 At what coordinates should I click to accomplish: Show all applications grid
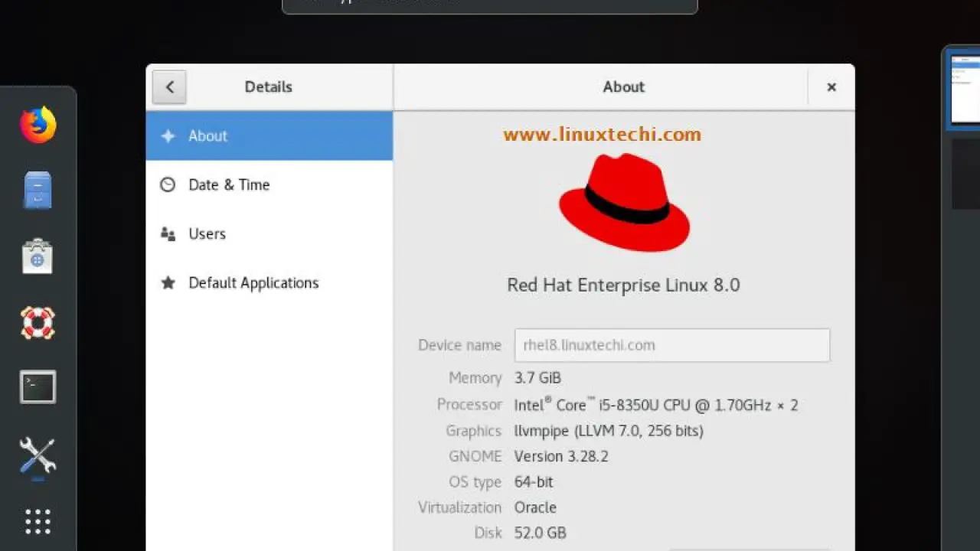(38, 521)
